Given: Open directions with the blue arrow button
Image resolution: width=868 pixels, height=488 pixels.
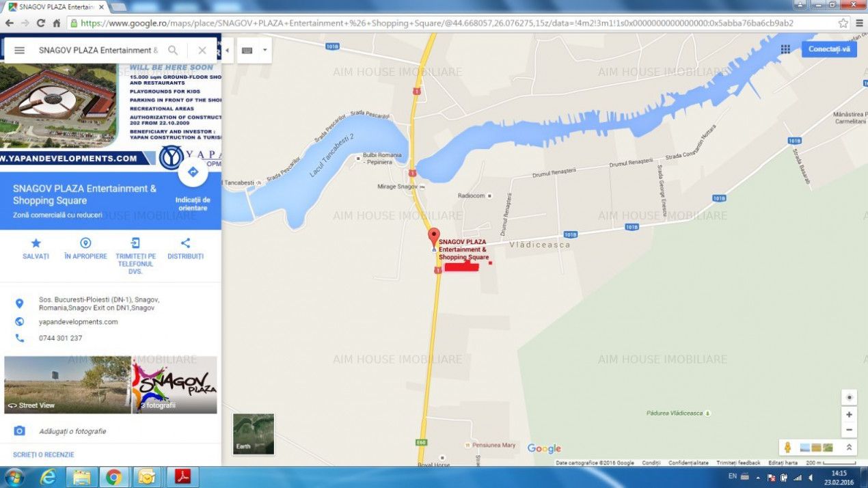Looking at the screenshot, I should click(x=193, y=172).
